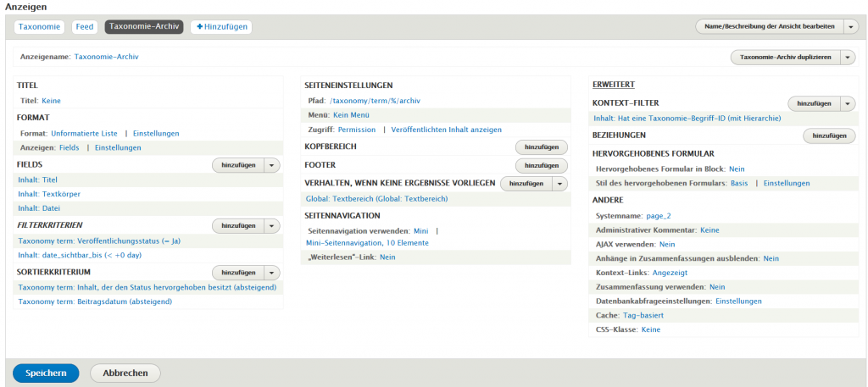The height and width of the screenshot is (387, 868).
Task: Open dropdown next to Name/Beschreibung der Ansicht bearbeiten
Action: pos(851,26)
